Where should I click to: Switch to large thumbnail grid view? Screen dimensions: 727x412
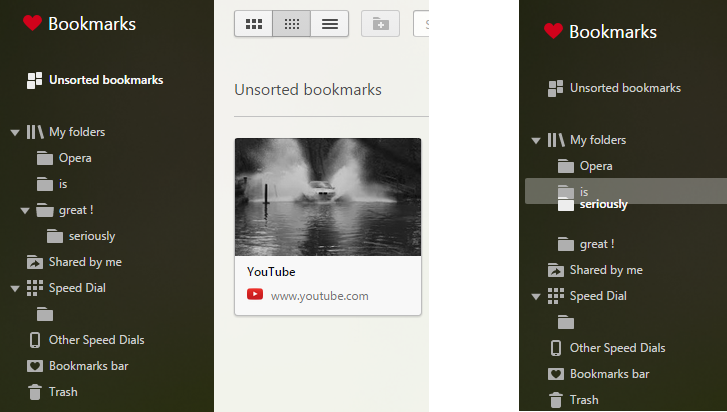click(253, 24)
